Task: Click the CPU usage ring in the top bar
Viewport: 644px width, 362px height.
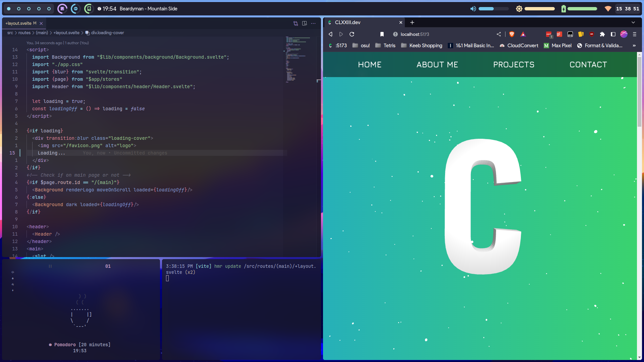Action: coord(75,9)
